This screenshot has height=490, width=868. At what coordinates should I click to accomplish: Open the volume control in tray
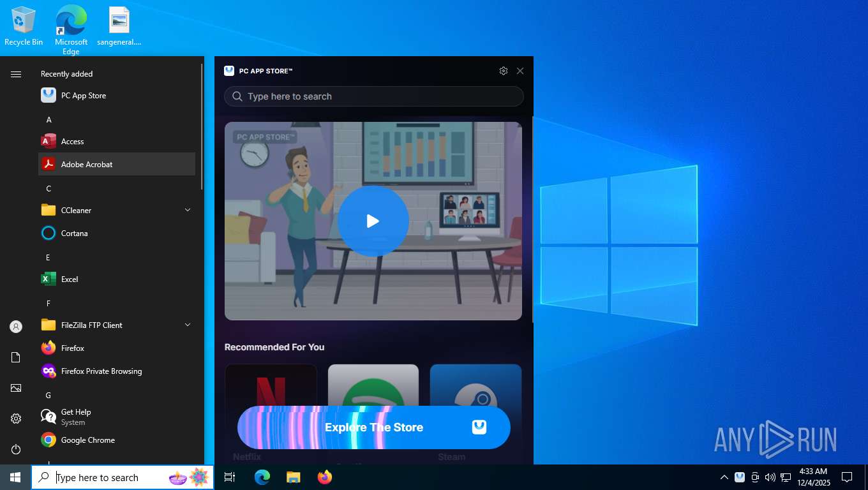pyautogui.click(x=770, y=477)
